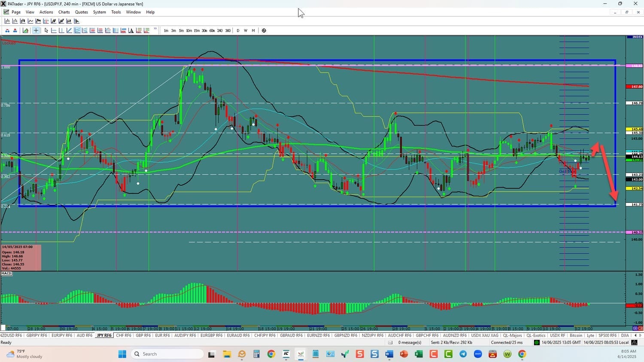Click the envelope messages icon in status bar
Viewport: 644px width, 362px height.
390,342
